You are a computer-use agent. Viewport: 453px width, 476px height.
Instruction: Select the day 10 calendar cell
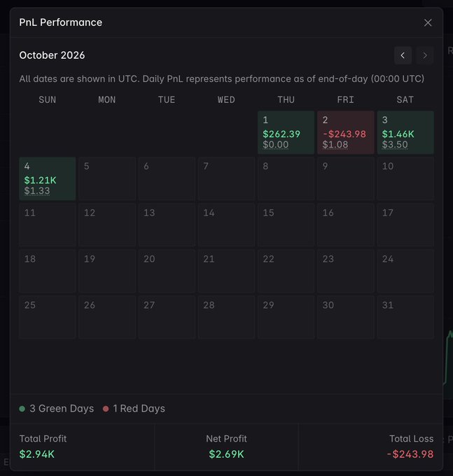pos(405,178)
